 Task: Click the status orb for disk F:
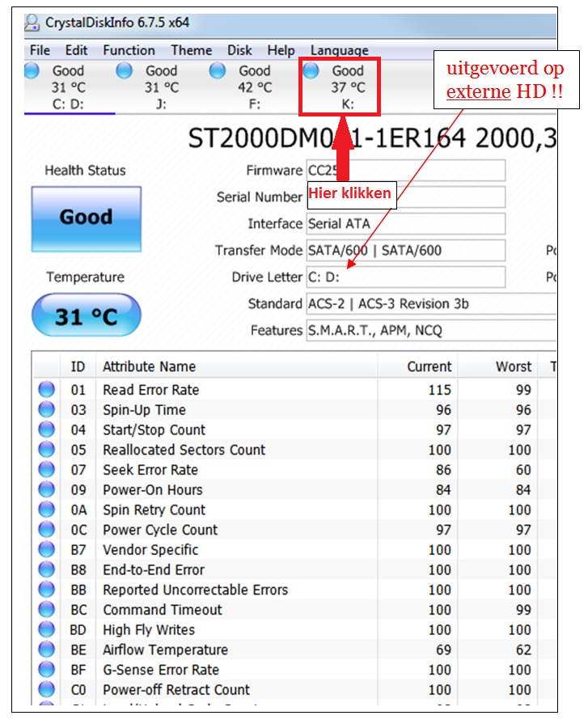218,70
